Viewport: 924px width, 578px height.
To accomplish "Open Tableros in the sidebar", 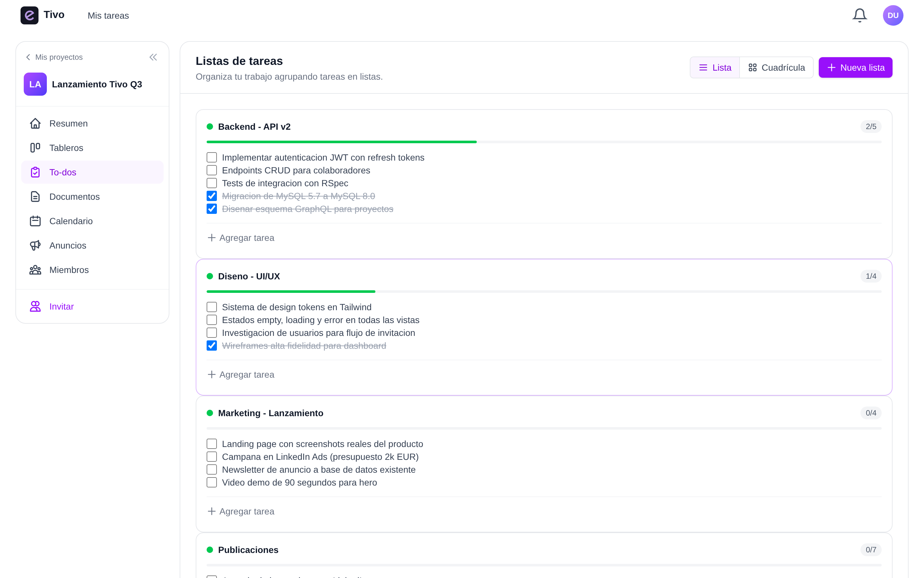I will tap(92, 148).
